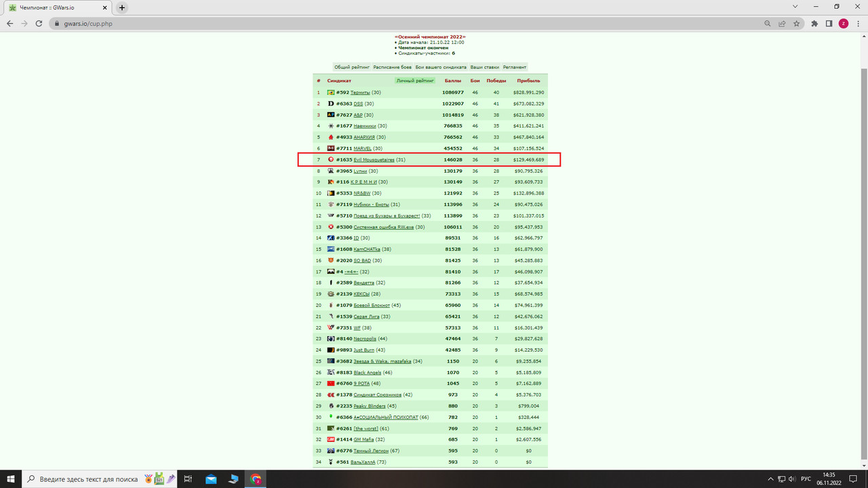Viewport: 868px width, 488px height.
Task: Open the Peaky Blinders syndicate link
Action: (x=370, y=406)
